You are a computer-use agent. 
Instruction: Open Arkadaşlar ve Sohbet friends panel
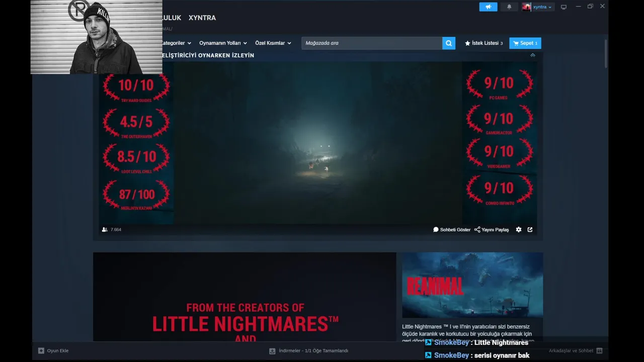pos(571,351)
